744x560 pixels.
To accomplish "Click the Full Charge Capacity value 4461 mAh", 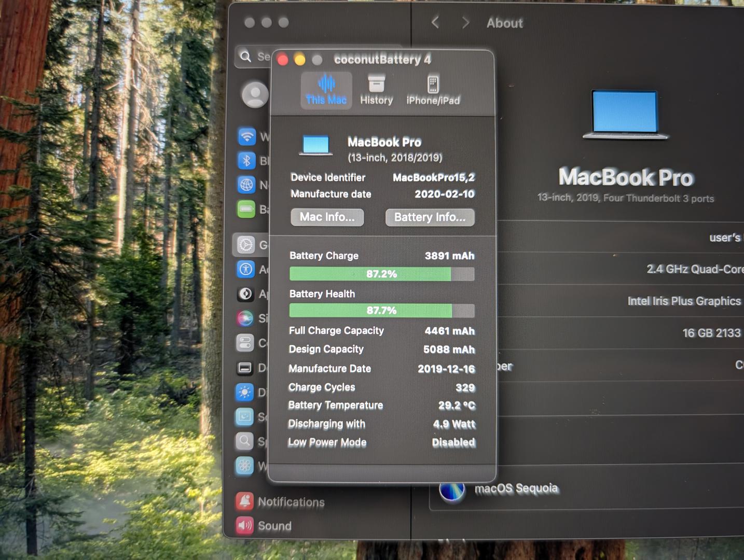I will pos(450,331).
